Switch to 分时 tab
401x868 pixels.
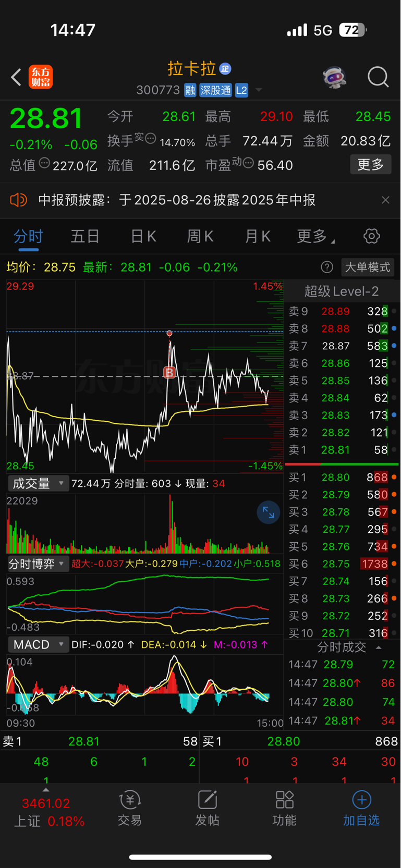click(x=28, y=237)
